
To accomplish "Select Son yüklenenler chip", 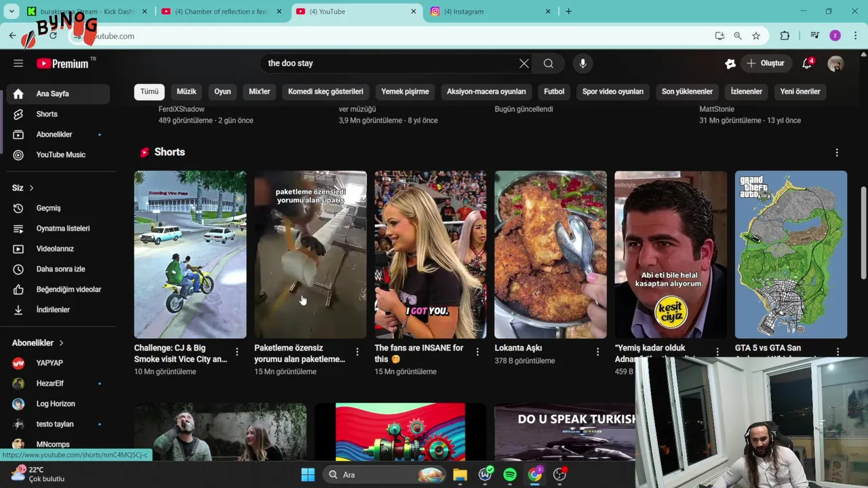I will pyautogui.click(x=687, y=91).
